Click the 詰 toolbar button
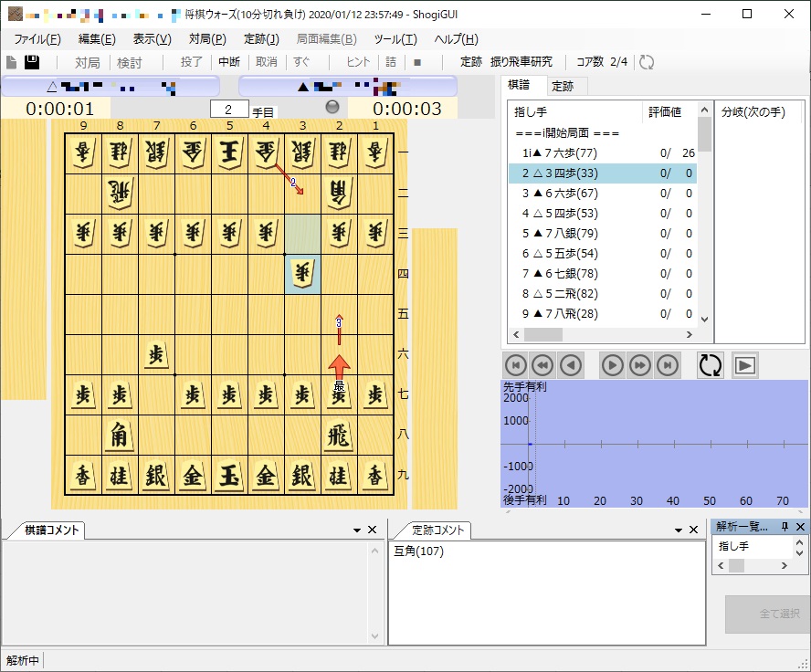 [391, 62]
